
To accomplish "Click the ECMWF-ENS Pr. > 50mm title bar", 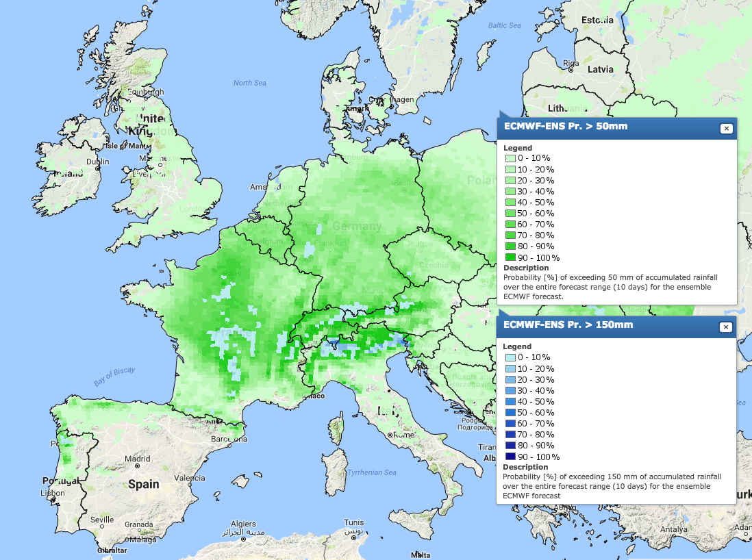I will [x=603, y=127].
